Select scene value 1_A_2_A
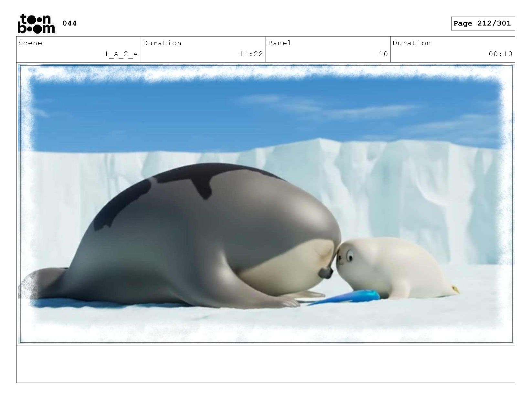Screen dimensions: 532x412 coord(121,54)
